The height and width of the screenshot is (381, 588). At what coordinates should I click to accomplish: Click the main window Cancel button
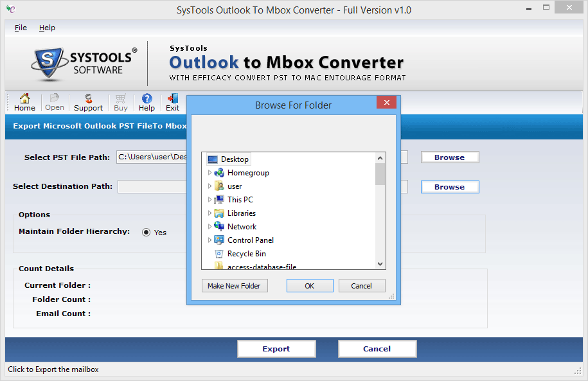pos(377,349)
